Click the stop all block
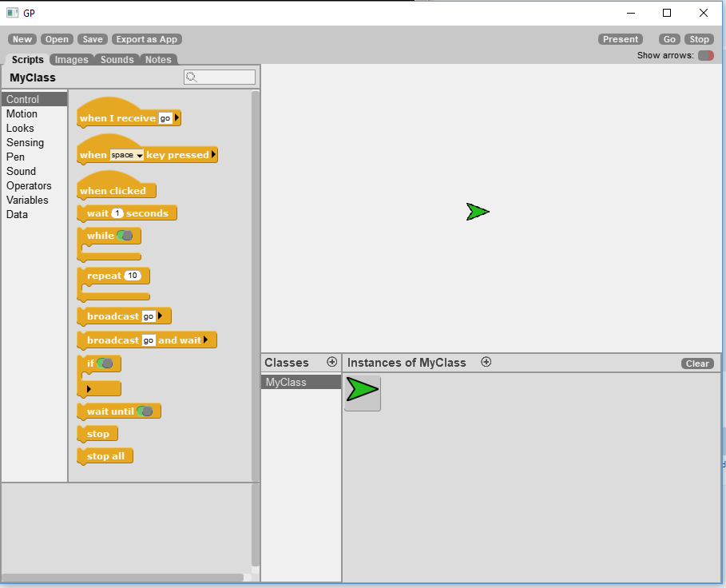This screenshot has height=588, width=726. 105,456
